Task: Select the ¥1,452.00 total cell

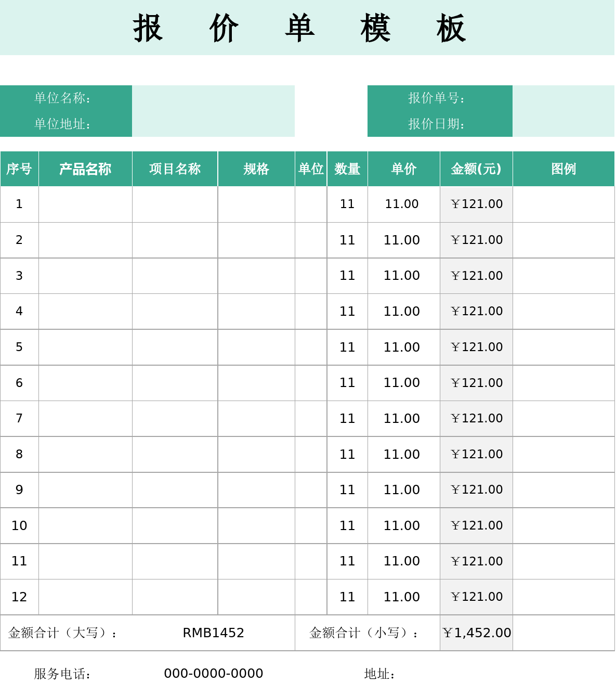Action: (476, 633)
